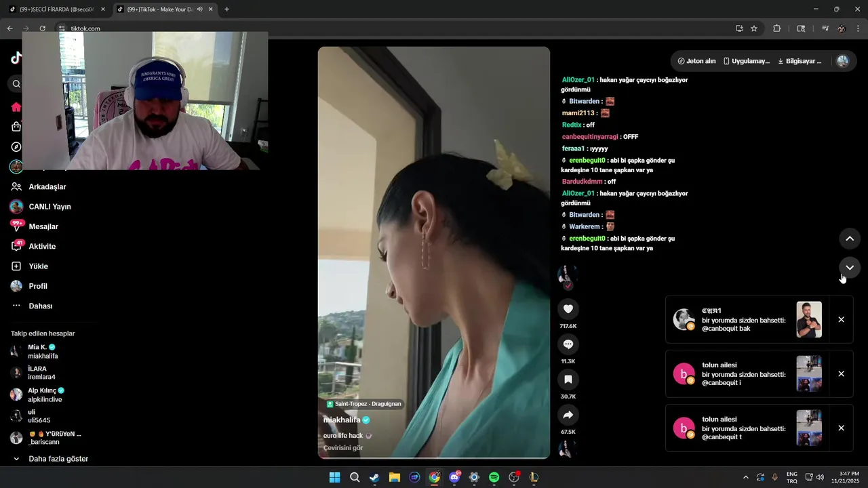Mute the TikTok tab audio icon

[199, 9]
